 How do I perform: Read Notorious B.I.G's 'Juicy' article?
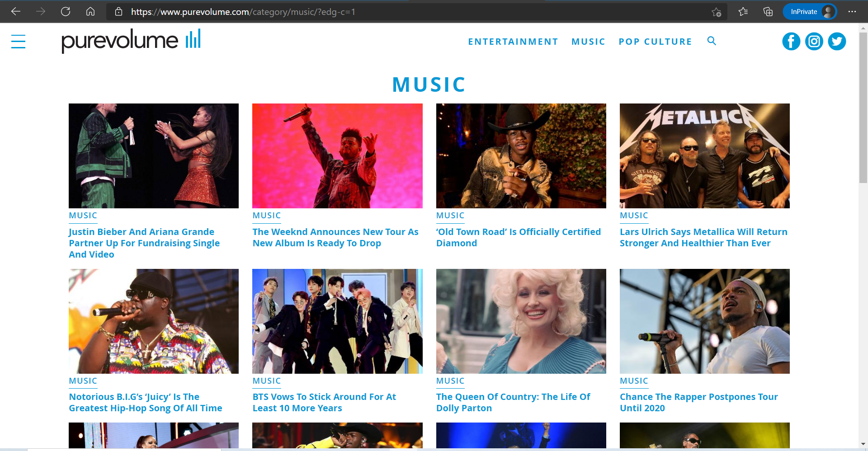click(x=146, y=402)
